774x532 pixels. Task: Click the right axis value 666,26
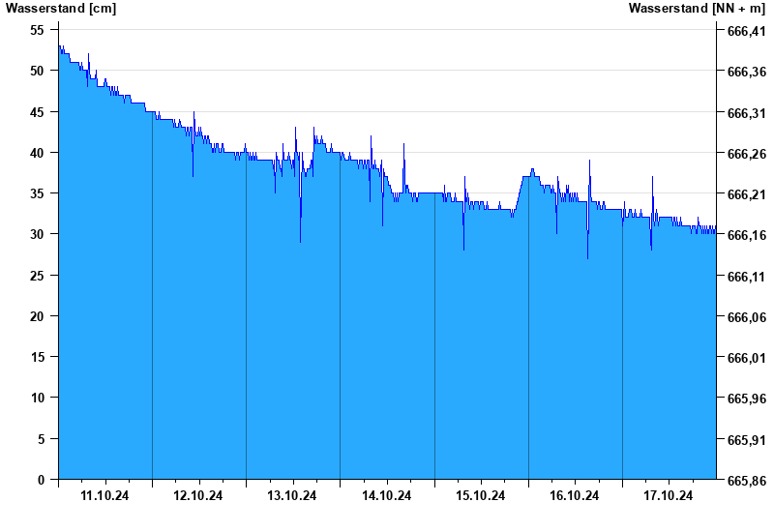click(x=747, y=154)
